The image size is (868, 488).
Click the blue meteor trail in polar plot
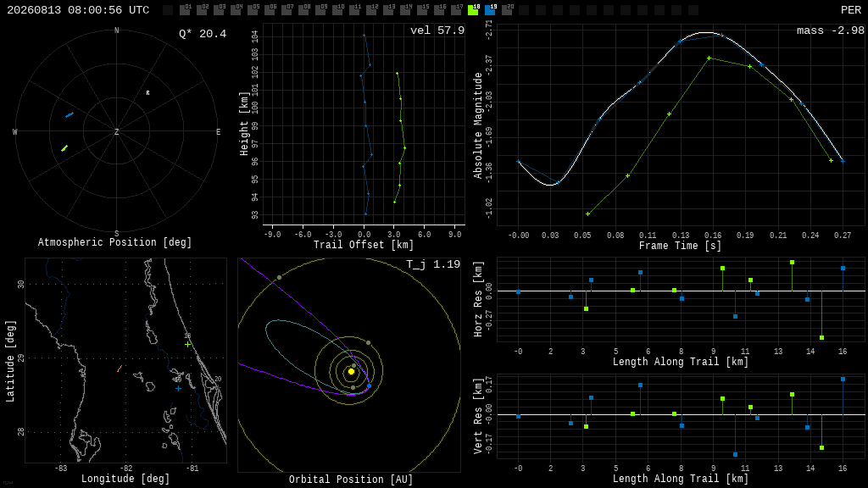coord(70,115)
